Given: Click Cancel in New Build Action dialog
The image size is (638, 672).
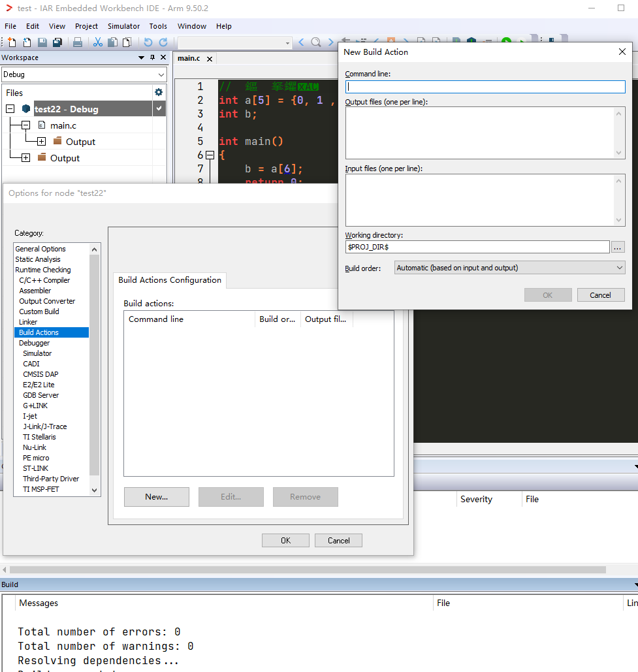Looking at the screenshot, I should [x=600, y=295].
